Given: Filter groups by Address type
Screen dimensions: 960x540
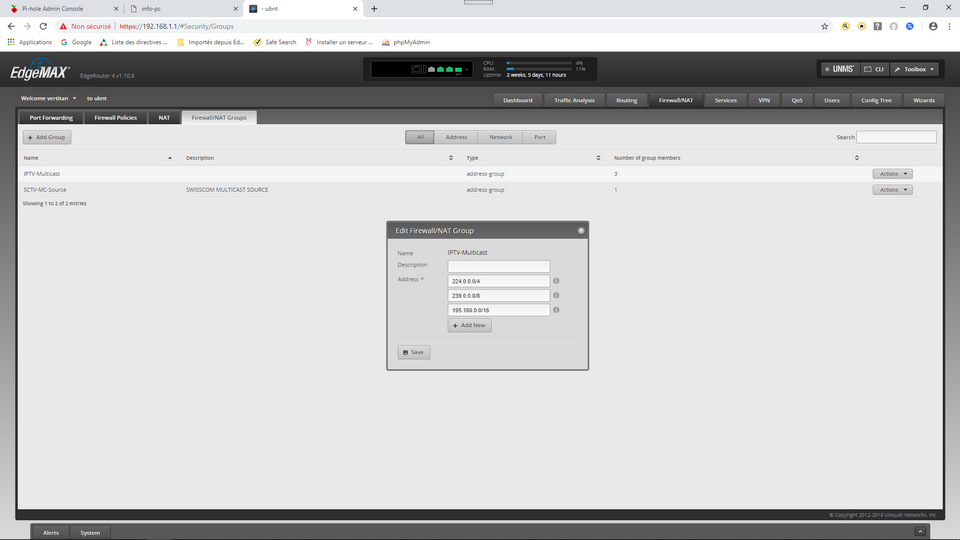Looking at the screenshot, I should (456, 137).
